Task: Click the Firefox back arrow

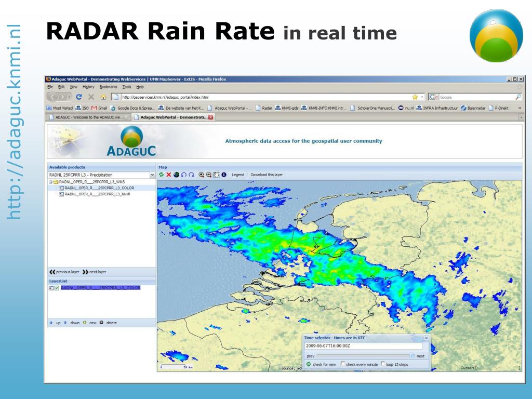Action: click(x=52, y=97)
